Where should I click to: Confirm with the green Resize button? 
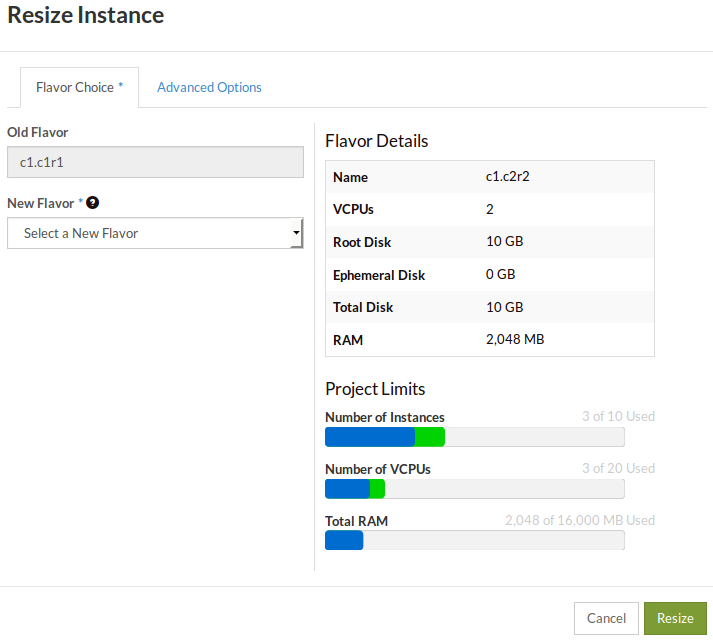click(x=675, y=618)
